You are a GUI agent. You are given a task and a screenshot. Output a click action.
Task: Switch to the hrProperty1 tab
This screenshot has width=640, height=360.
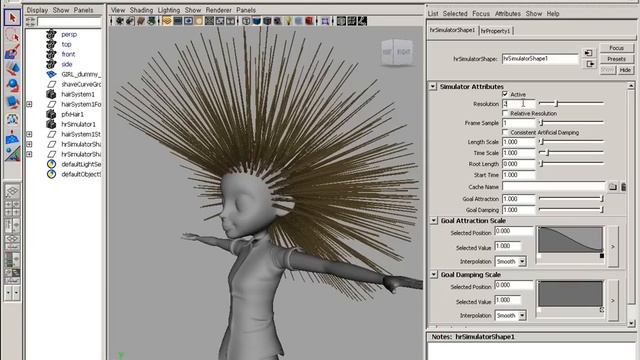click(x=495, y=31)
